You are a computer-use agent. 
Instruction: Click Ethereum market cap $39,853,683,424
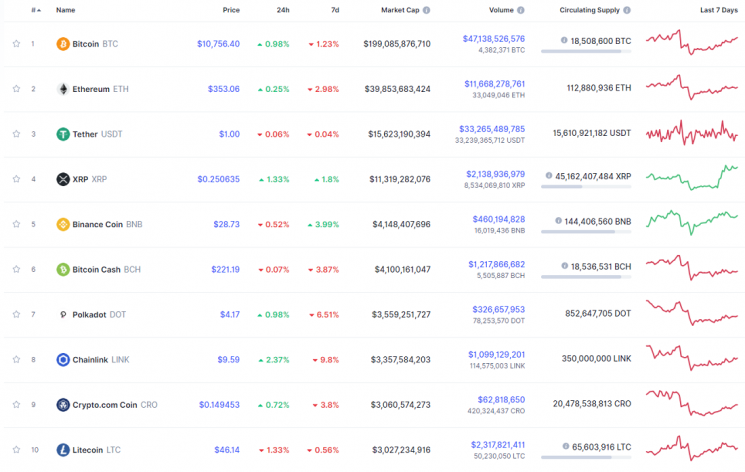point(397,89)
